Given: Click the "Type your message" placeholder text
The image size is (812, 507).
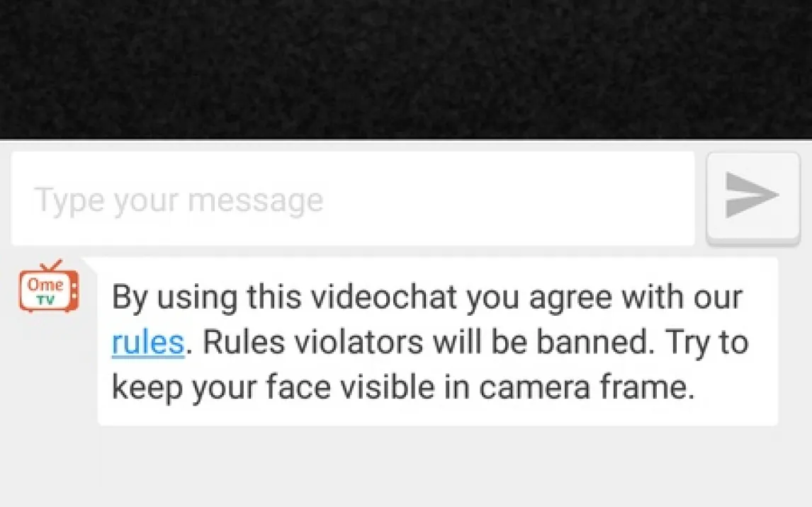Looking at the screenshot, I should coord(179,200).
